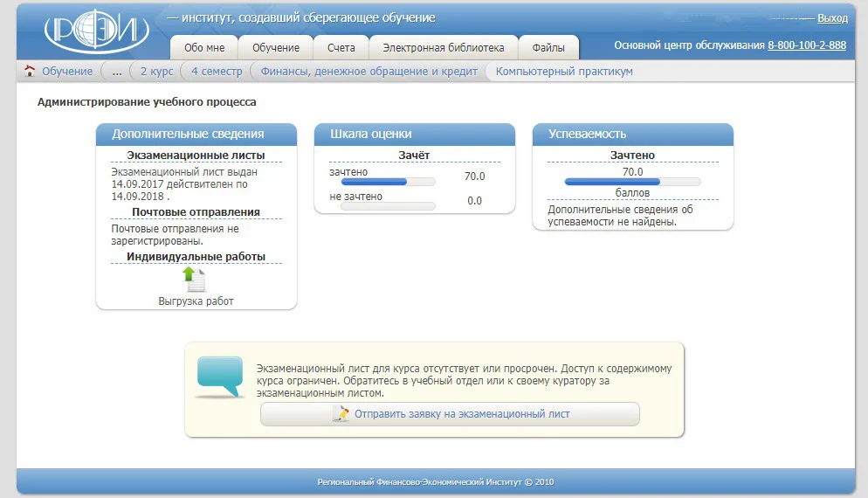Screen dimensions: 868x498
Task: Click the exam sheet validity date text
Action: point(183,184)
